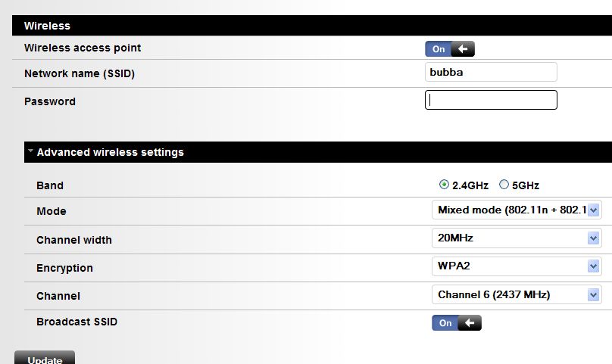Click the Channel width dropdown arrow icon
This screenshot has width=612, height=364.
(593, 238)
